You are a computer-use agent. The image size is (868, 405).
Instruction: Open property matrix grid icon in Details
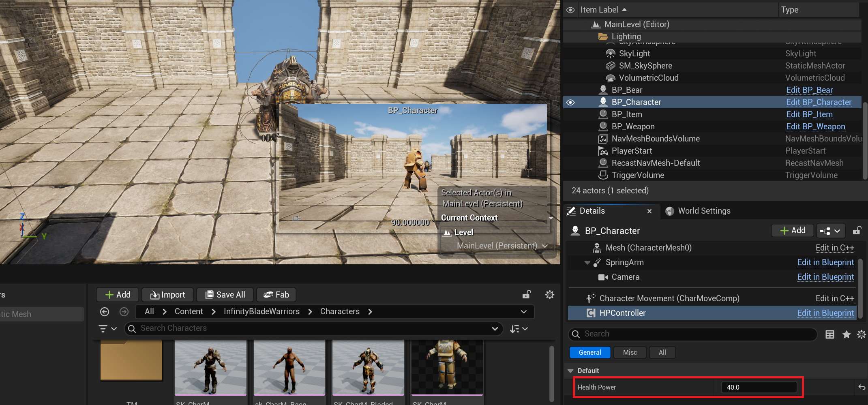(830, 334)
